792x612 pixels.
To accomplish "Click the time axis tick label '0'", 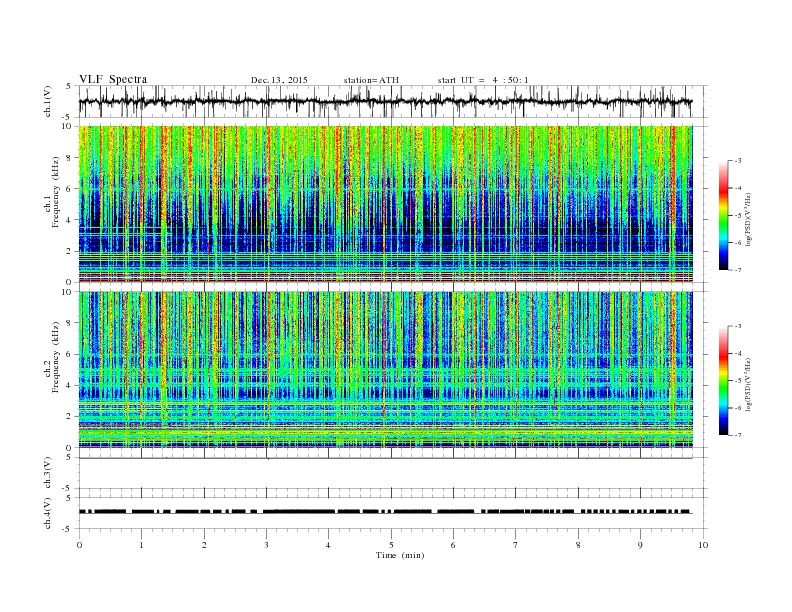I will (x=79, y=545).
